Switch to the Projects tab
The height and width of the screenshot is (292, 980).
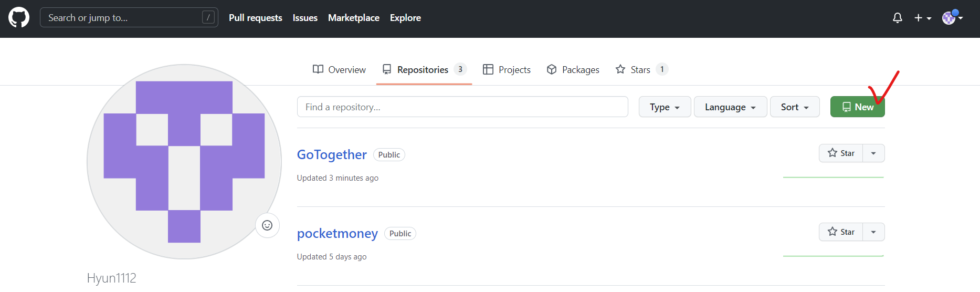pyautogui.click(x=507, y=69)
